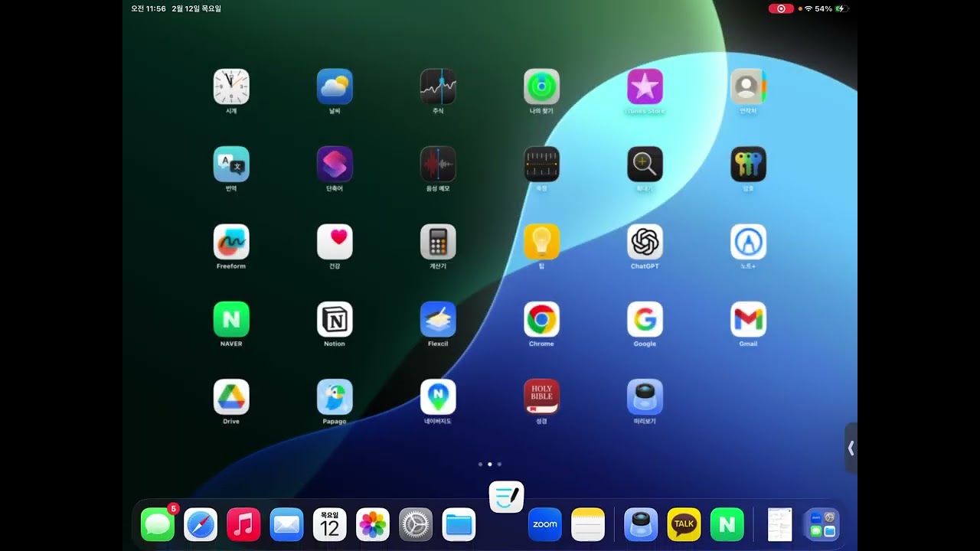Launch Zoom from the dock

point(545,524)
